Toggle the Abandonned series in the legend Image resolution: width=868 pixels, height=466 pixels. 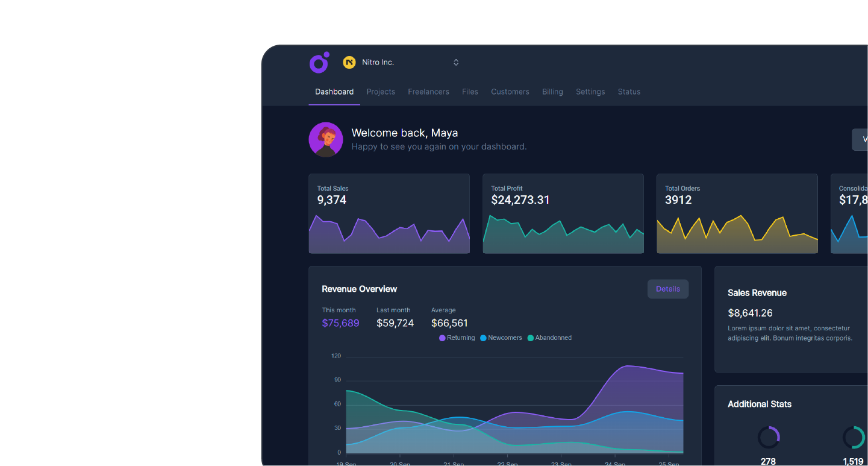tap(549, 338)
